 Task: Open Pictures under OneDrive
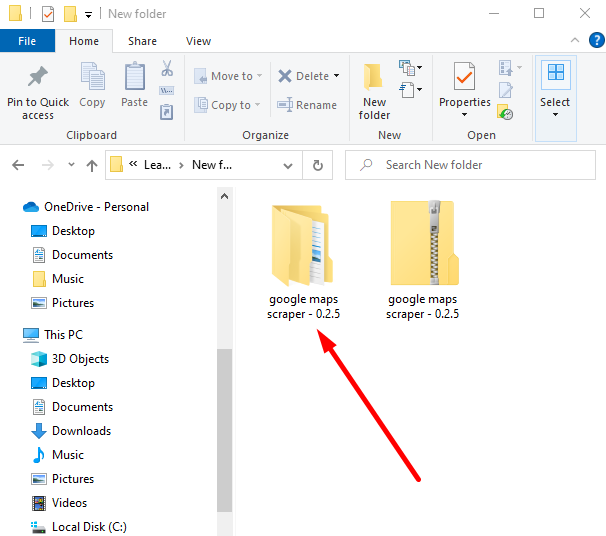(62, 303)
